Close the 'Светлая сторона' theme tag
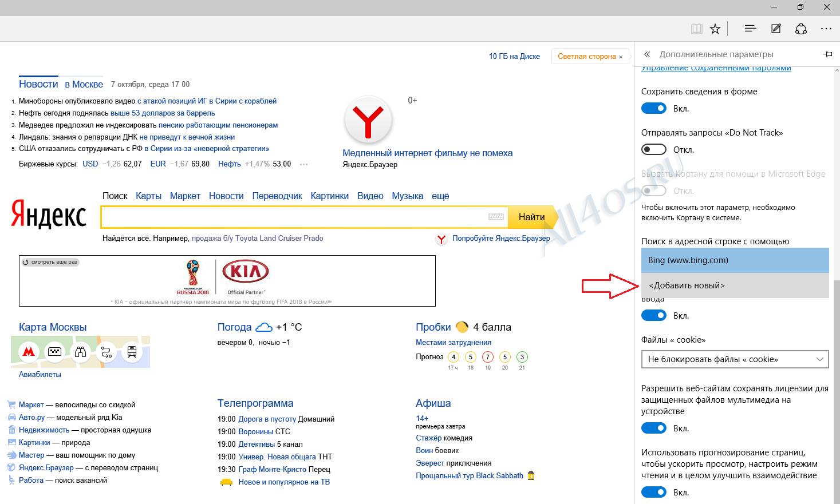This screenshot has height=504, width=840. [x=621, y=57]
